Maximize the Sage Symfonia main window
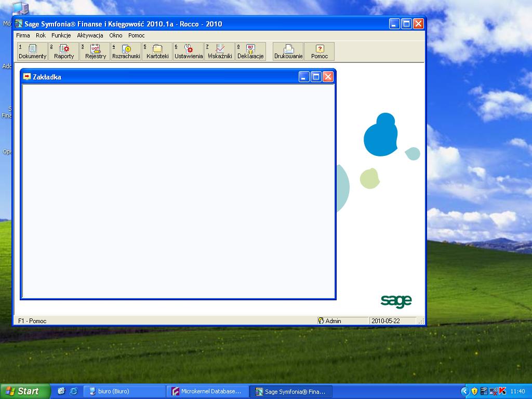The height and width of the screenshot is (399, 532). (406, 24)
